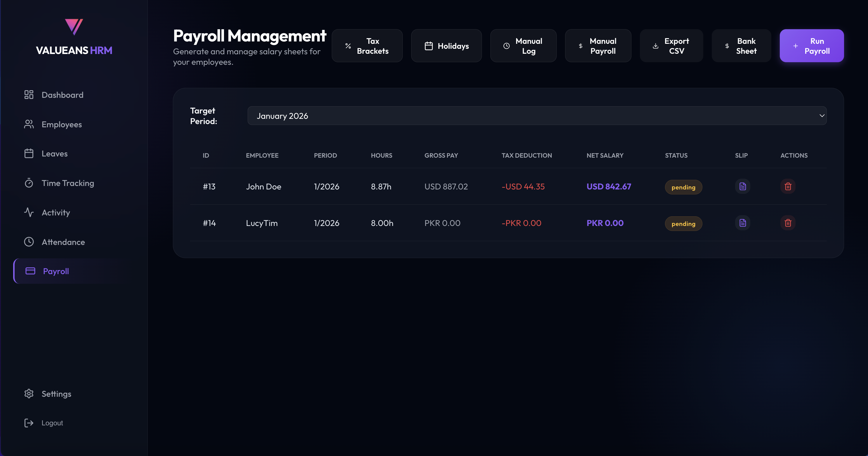
Task: Expand the Target Period dropdown chevron
Action: click(822, 116)
